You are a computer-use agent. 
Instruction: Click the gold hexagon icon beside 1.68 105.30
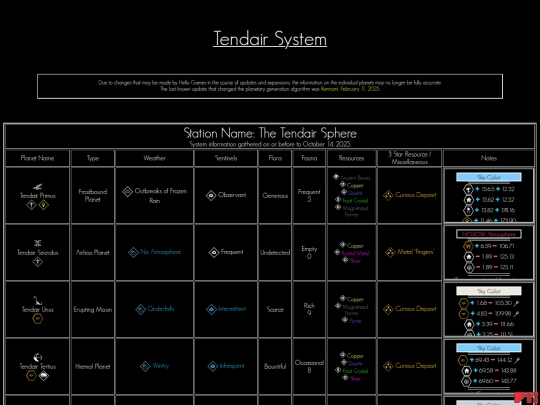pos(464,303)
